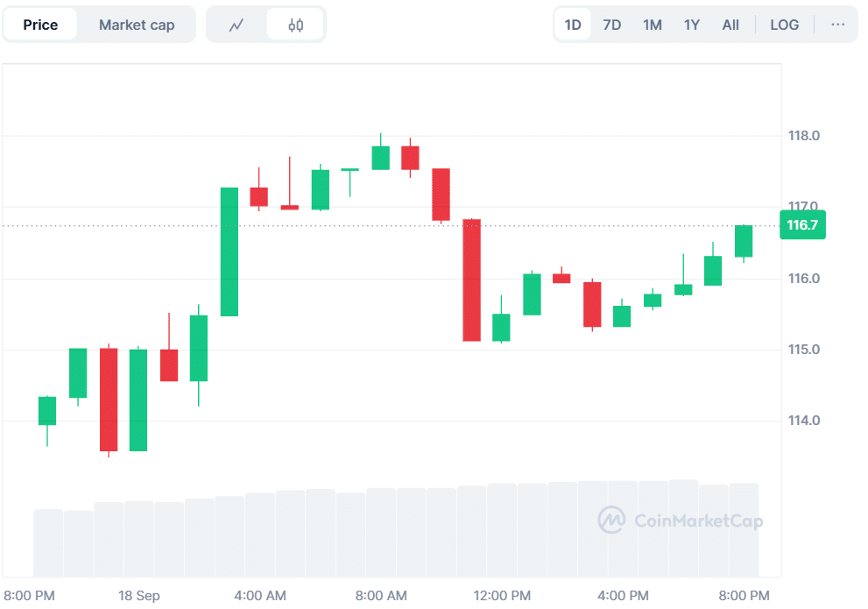This screenshot has width=868, height=609.
Task: Toggle LOG scale on chart
Action: (x=784, y=25)
